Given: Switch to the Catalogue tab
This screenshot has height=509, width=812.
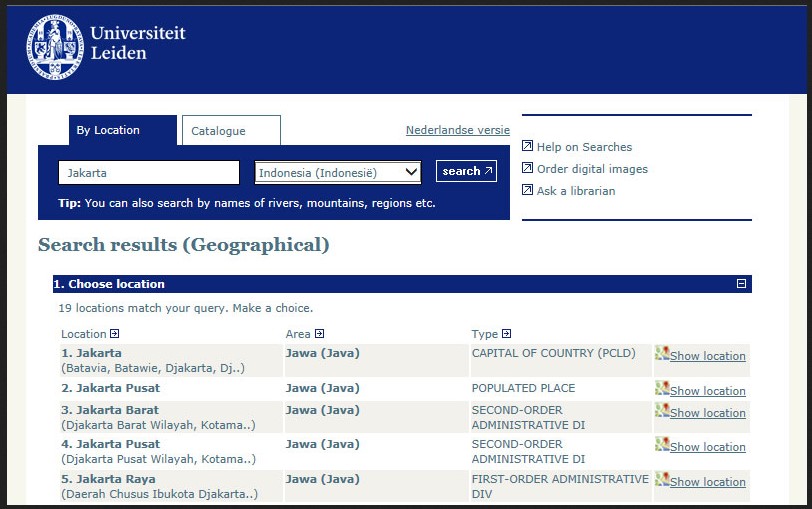Looking at the screenshot, I should (x=230, y=131).
